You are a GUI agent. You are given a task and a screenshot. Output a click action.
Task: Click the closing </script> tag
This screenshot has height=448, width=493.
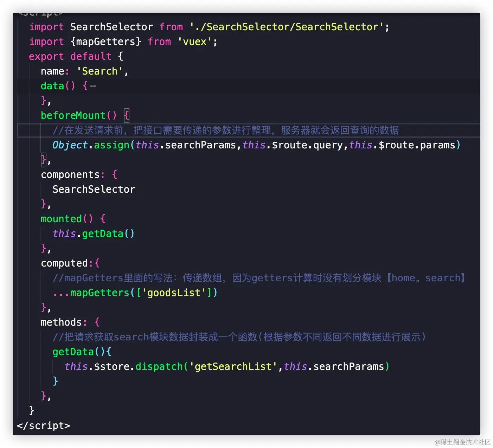(44, 425)
